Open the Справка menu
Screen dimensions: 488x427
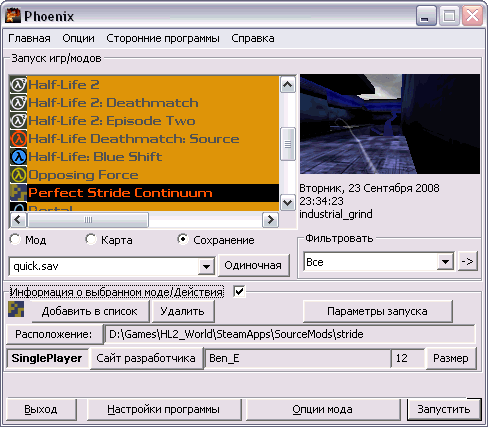253,38
